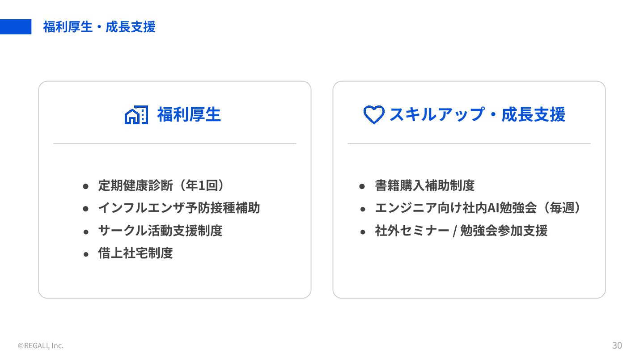Click the 定期健康診断(年1回) bullet item

[161, 185]
